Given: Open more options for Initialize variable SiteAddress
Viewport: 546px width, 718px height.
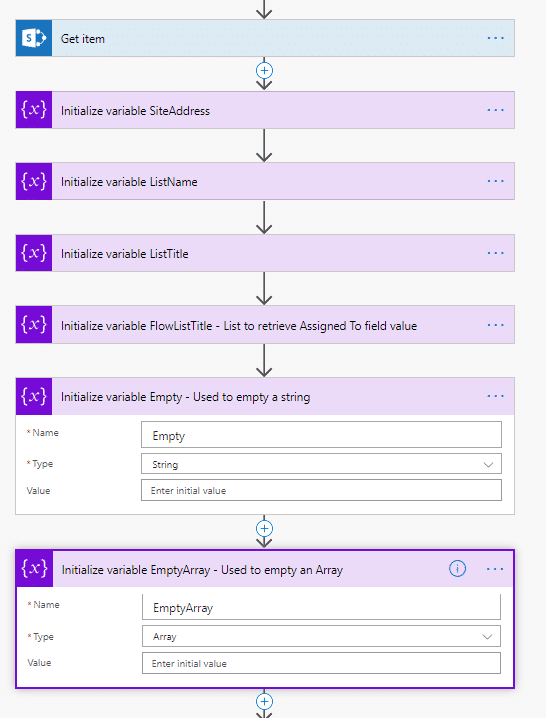Looking at the screenshot, I should [x=496, y=110].
